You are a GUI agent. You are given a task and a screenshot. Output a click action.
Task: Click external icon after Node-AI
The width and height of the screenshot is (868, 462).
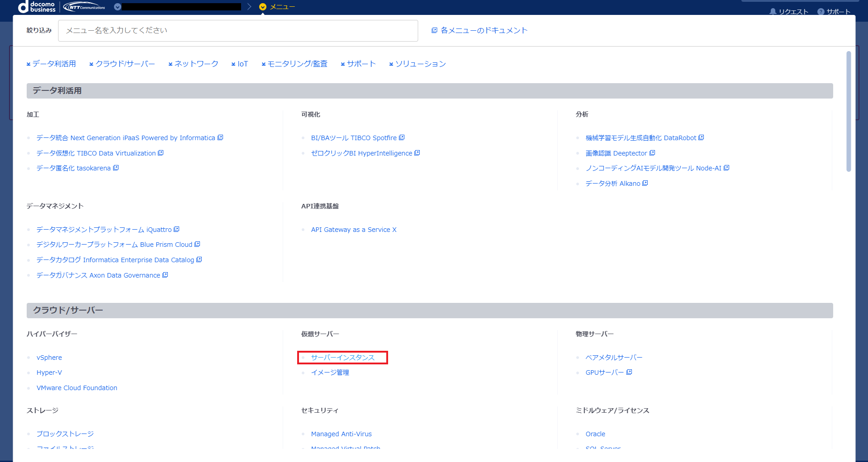726,168
